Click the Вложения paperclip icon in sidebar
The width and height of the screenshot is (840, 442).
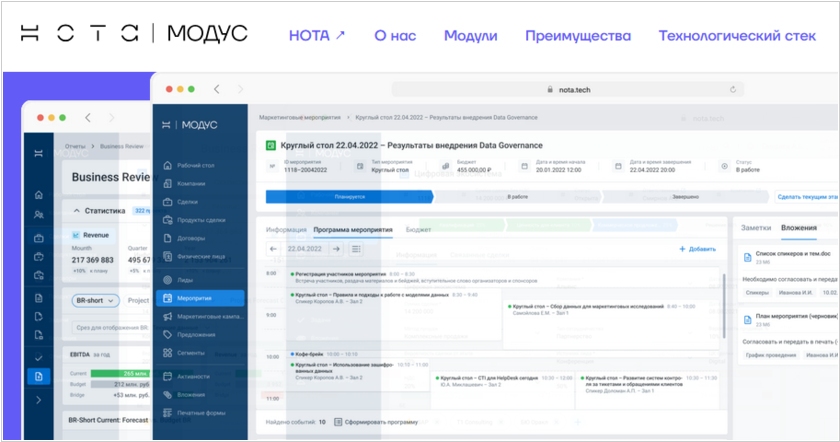pos(168,394)
